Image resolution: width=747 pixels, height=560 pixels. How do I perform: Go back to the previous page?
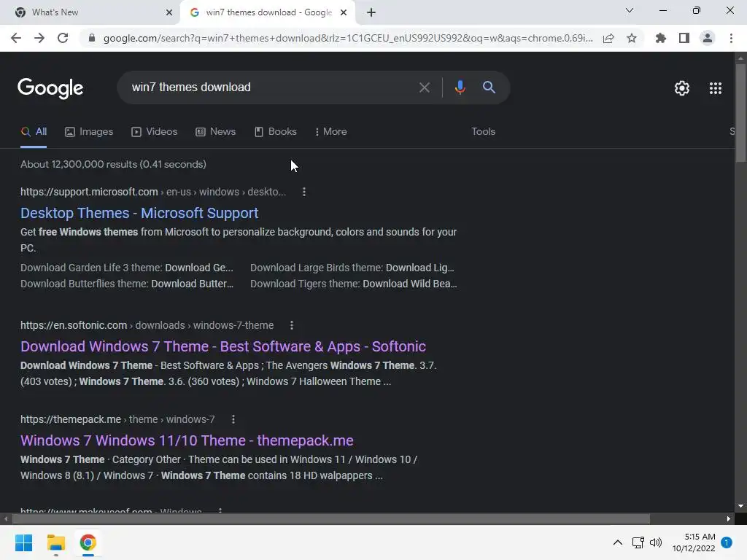click(x=16, y=38)
